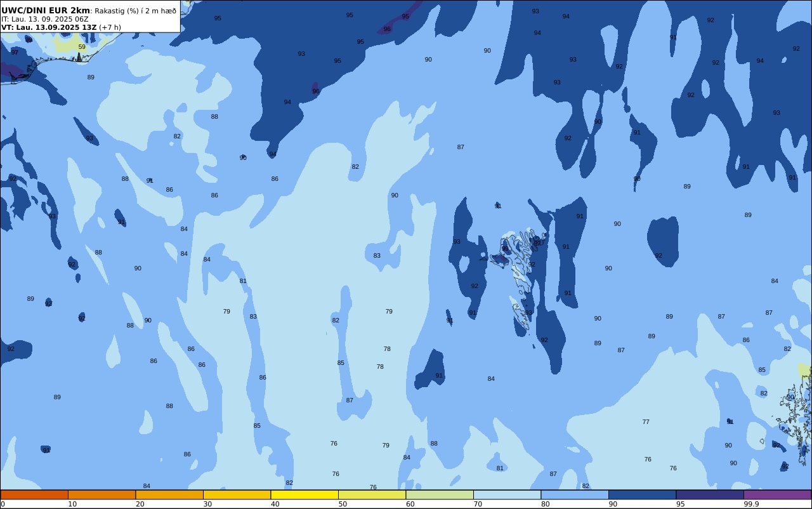Click the legend scale label '30'

(x=207, y=504)
